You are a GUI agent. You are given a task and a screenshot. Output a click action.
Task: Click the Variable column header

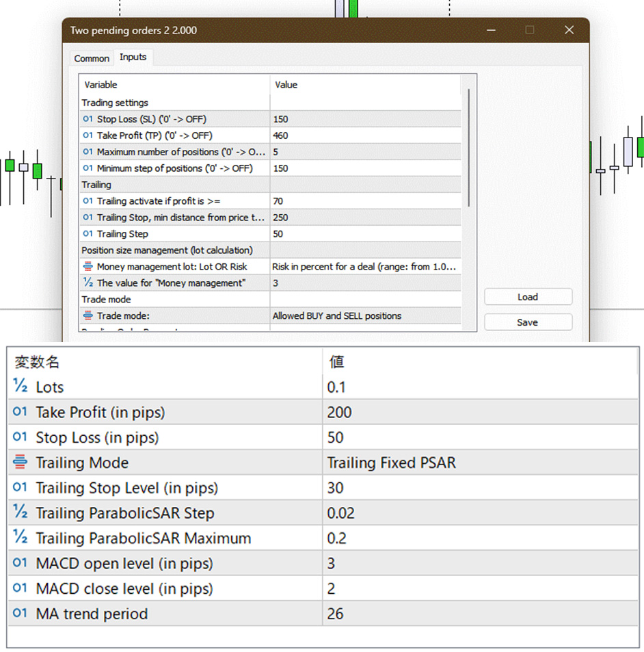[x=174, y=85]
